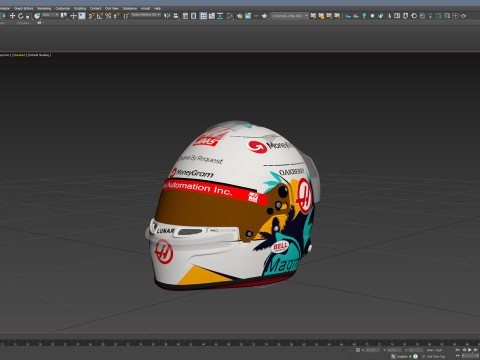Image resolution: width=480 pixels, height=360 pixels.
Task: Open the render preset dropdown right of teapot icon
Action: tap(290, 16)
